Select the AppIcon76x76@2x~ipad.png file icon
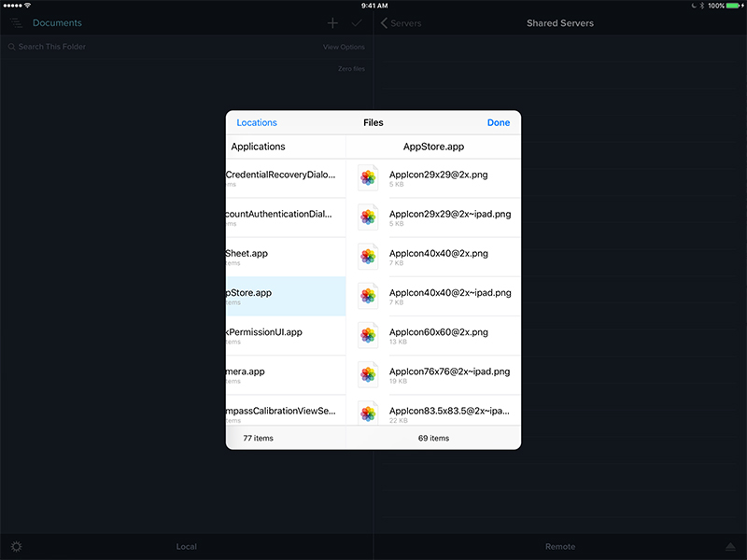747x560 pixels. coord(368,375)
